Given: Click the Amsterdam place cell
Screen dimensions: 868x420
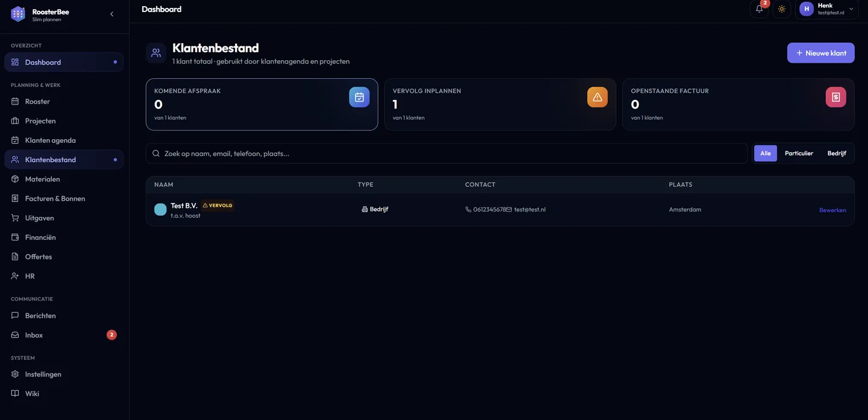Looking at the screenshot, I should [x=685, y=210].
